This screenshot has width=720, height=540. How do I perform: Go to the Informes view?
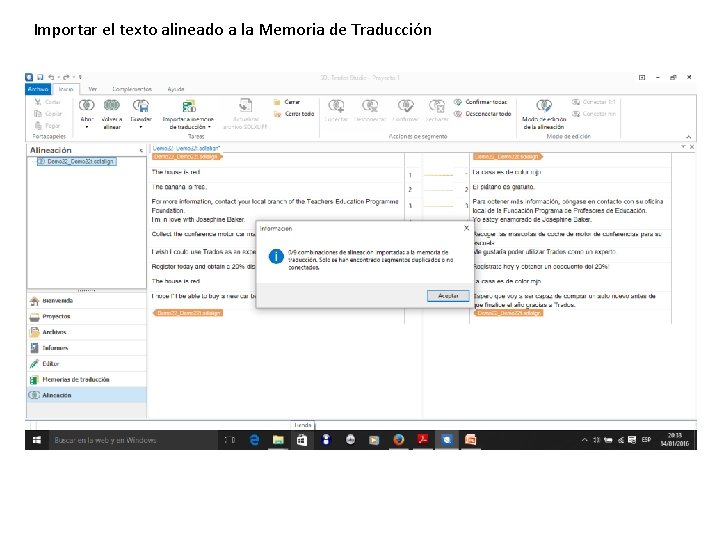(x=86, y=348)
